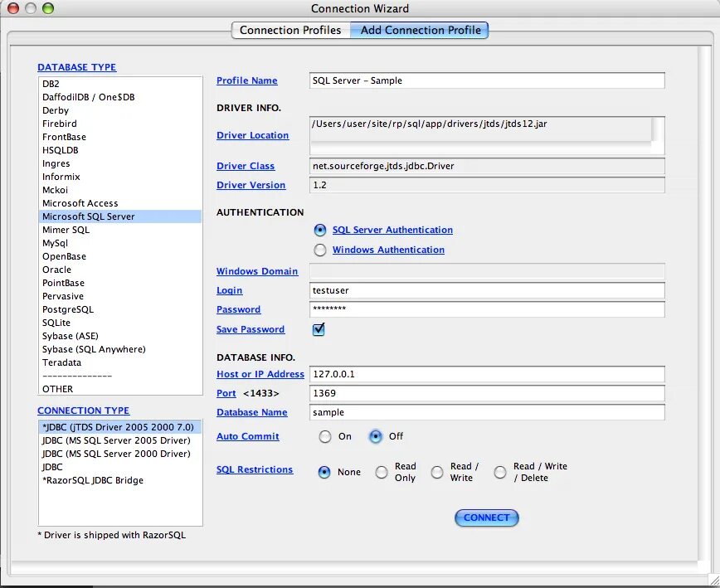Select Derby in the database list
720x588 pixels.
click(120, 110)
